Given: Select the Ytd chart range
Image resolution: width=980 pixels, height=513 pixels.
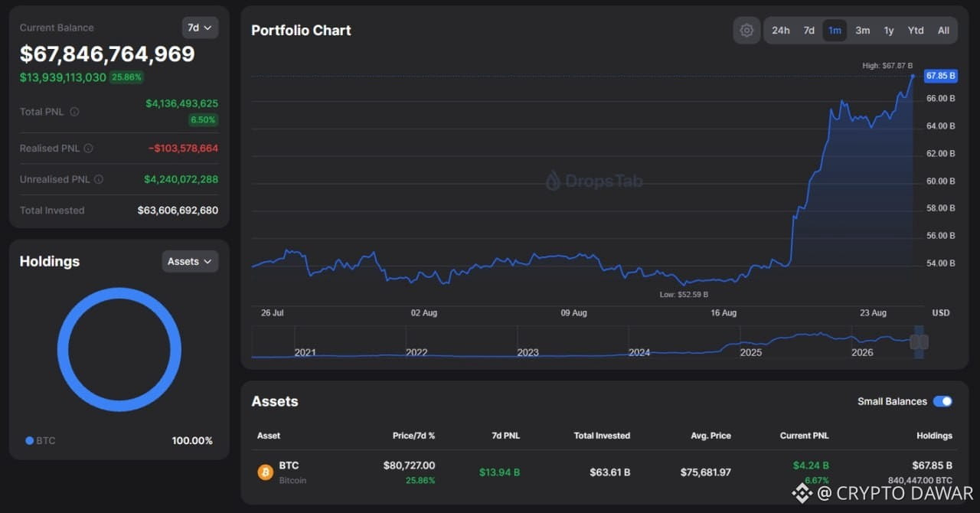Looking at the screenshot, I should [916, 31].
